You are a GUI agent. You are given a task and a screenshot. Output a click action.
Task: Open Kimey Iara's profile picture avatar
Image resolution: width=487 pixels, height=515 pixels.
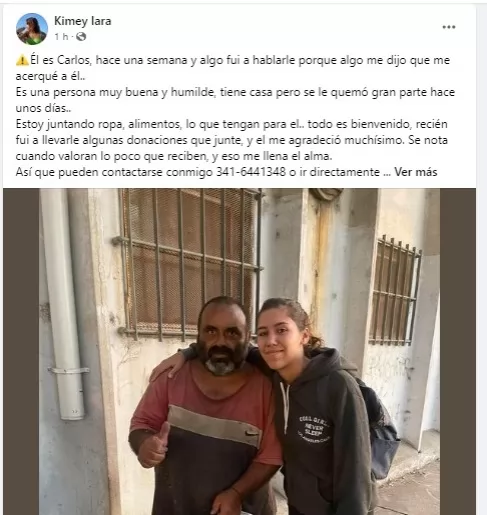(32, 29)
